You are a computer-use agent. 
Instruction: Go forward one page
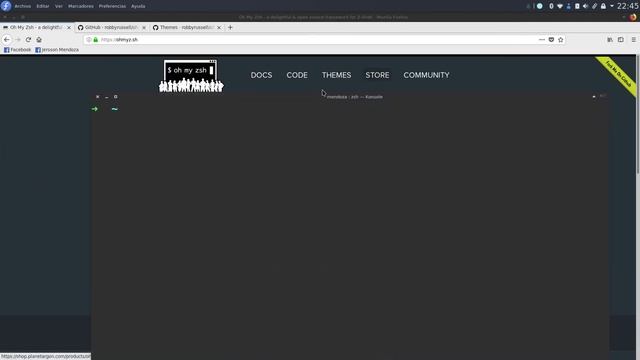[18, 40]
